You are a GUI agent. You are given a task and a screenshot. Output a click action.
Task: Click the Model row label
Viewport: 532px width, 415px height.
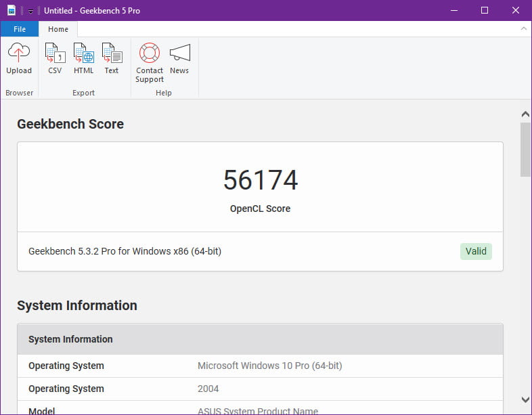[42, 411]
